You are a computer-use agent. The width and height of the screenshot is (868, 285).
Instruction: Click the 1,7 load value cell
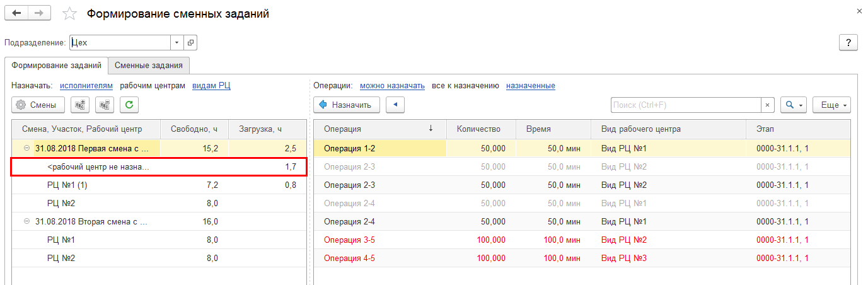point(267,167)
